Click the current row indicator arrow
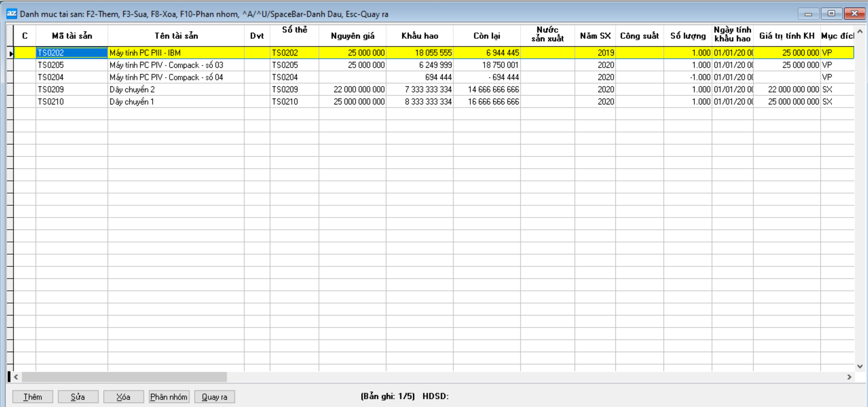 point(11,53)
